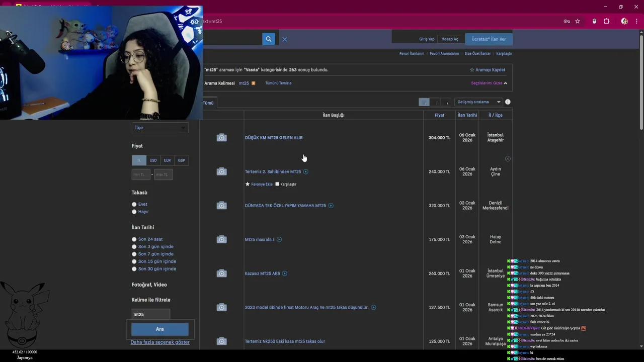
Task: Select Takaslı Hayır radio option
Action: [134, 212]
